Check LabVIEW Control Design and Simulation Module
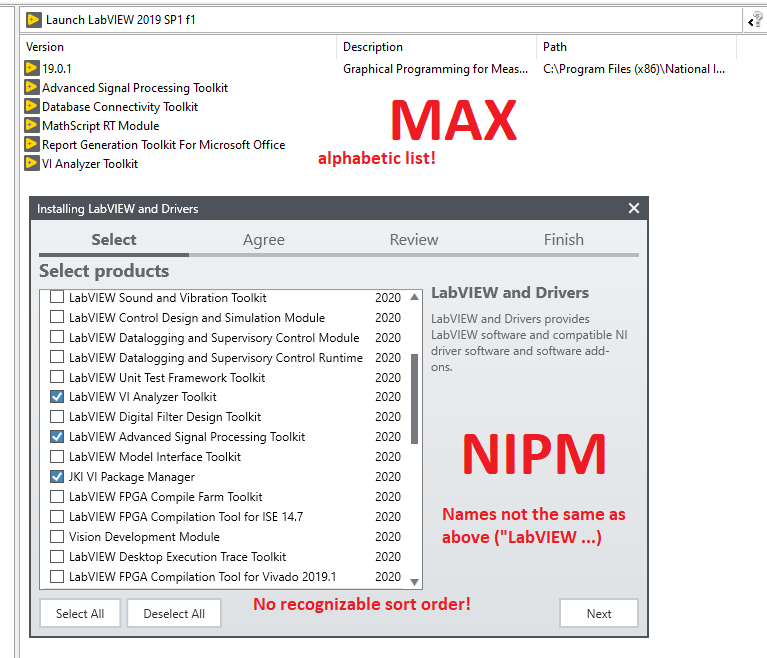This screenshot has height=658, width=767. [57, 317]
